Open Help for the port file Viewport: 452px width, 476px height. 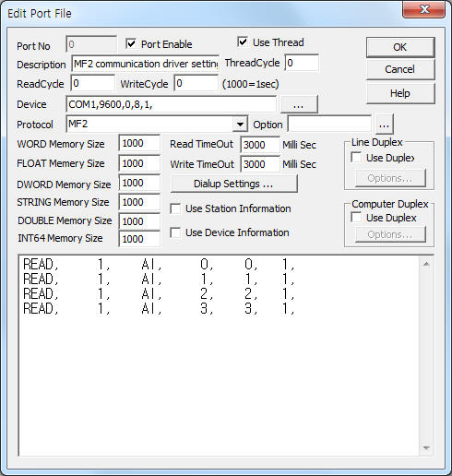pyautogui.click(x=400, y=93)
